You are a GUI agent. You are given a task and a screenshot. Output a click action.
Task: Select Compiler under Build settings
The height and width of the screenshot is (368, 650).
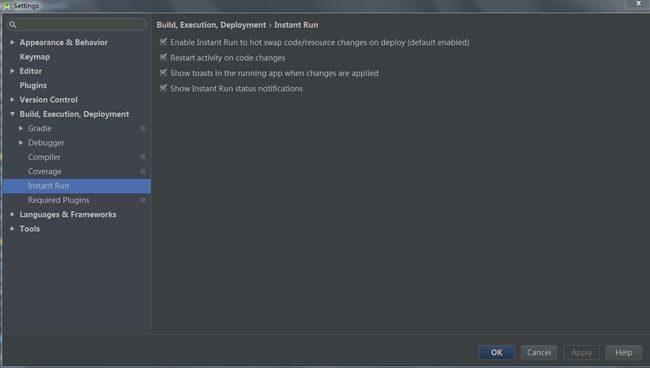44,157
